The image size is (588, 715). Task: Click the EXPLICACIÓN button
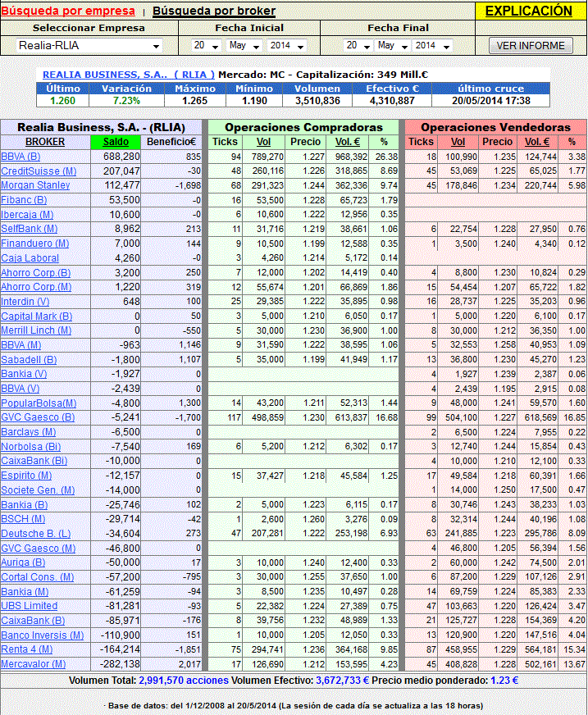tap(528, 11)
